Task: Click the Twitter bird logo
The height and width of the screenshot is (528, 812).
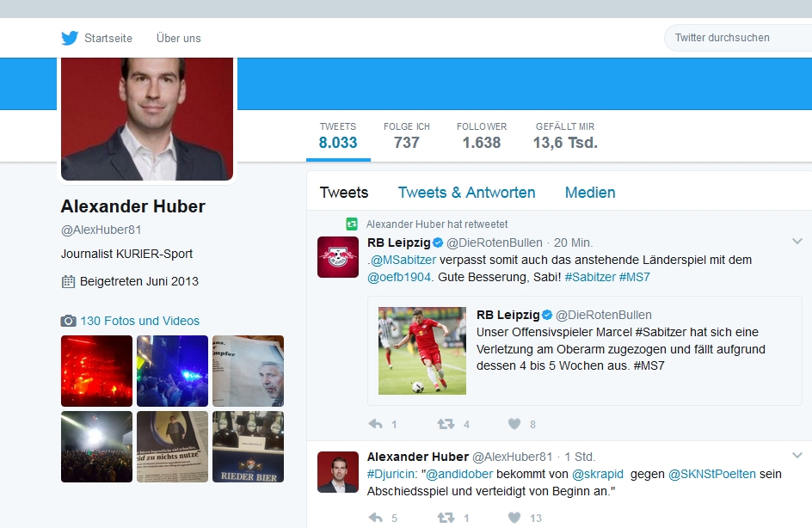Action: pyautogui.click(x=70, y=38)
